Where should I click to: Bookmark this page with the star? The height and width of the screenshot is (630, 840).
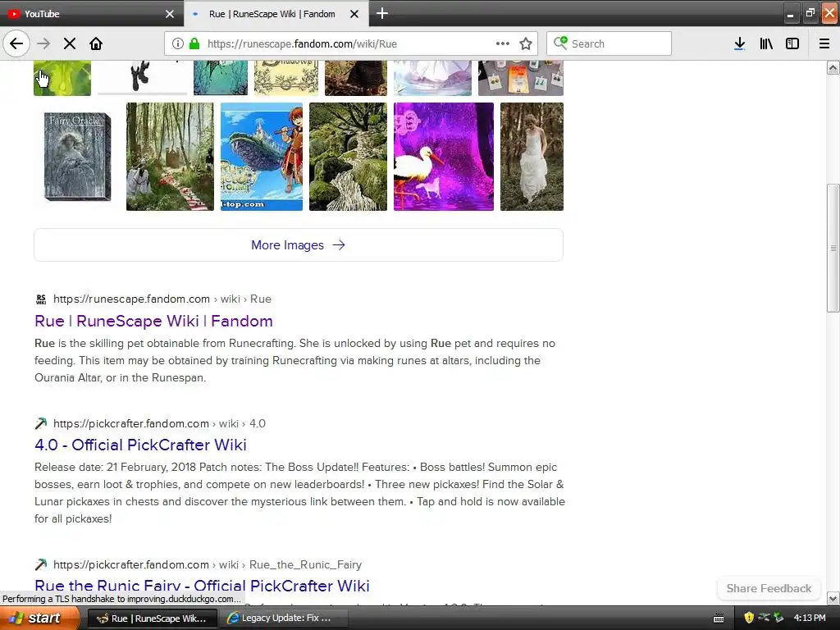[526, 43]
